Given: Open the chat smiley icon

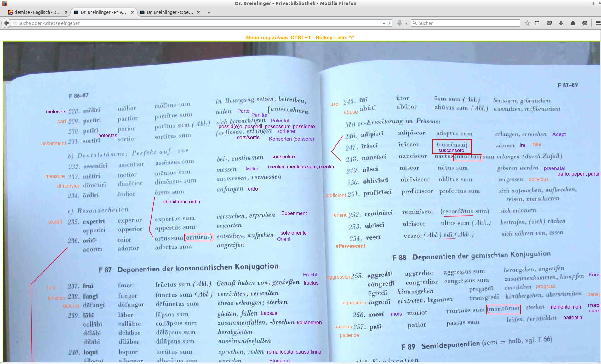Looking at the screenshot, I should pos(585,23).
